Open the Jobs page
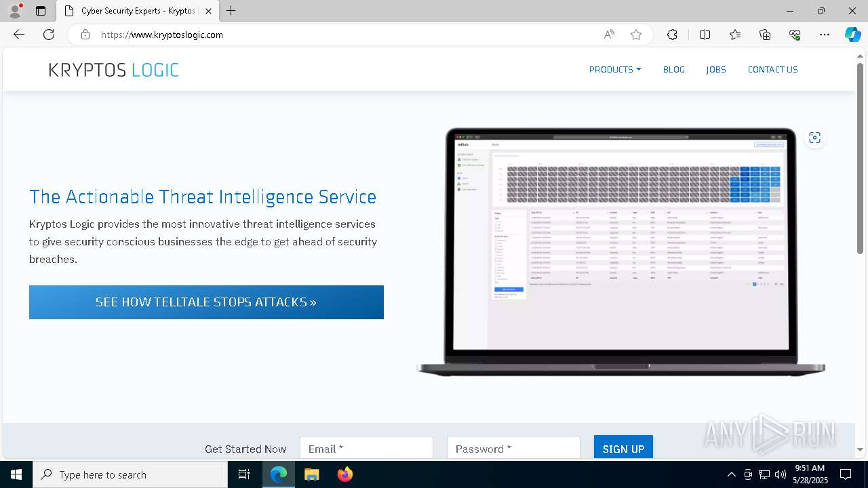 716,70
